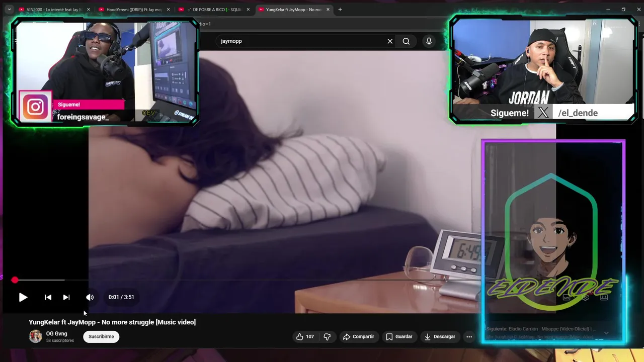The height and width of the screenshot is (362, 644).
Task: Close the VIN2000 tab
Action: pyautogui.click(x=89, y=10)
